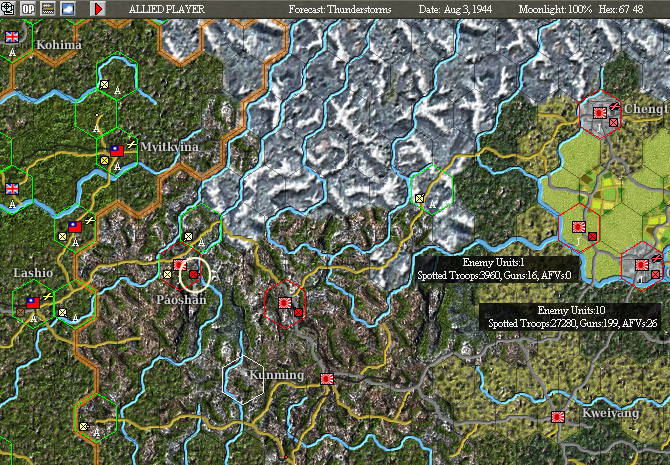Click the Forecast: Thunderstorms text

(x=340, y=9)
